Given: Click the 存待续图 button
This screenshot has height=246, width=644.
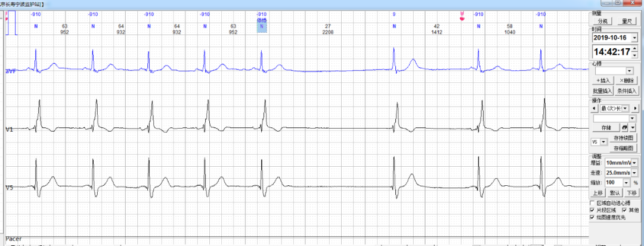Looking at the screenshot, I should pos(624,138).
